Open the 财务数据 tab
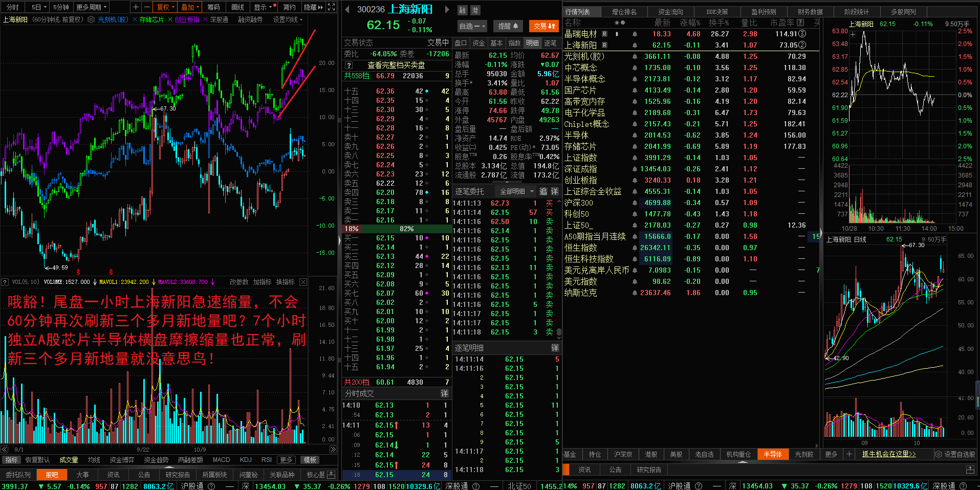This screenshot has width=980, height=490. [x=810, y=12]
